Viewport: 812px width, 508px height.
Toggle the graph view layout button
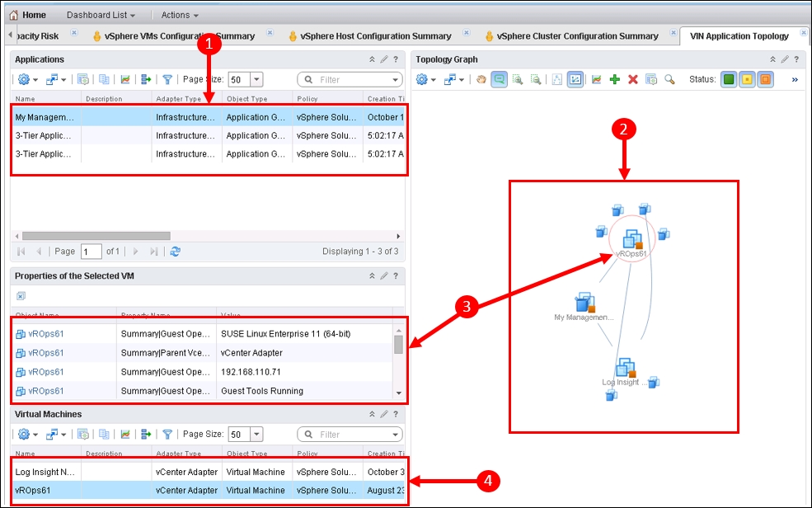click(575, 79)
